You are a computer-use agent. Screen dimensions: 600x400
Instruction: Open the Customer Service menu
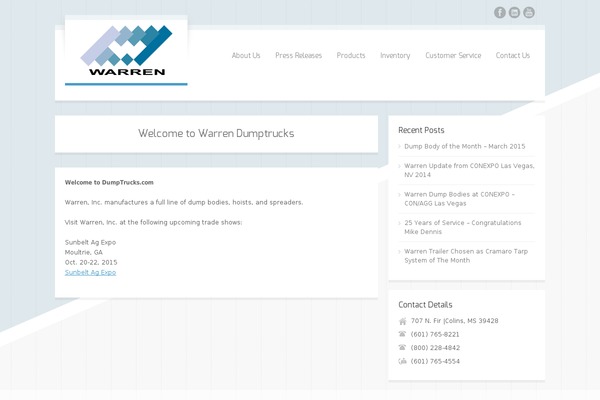[x=453, y=56]
